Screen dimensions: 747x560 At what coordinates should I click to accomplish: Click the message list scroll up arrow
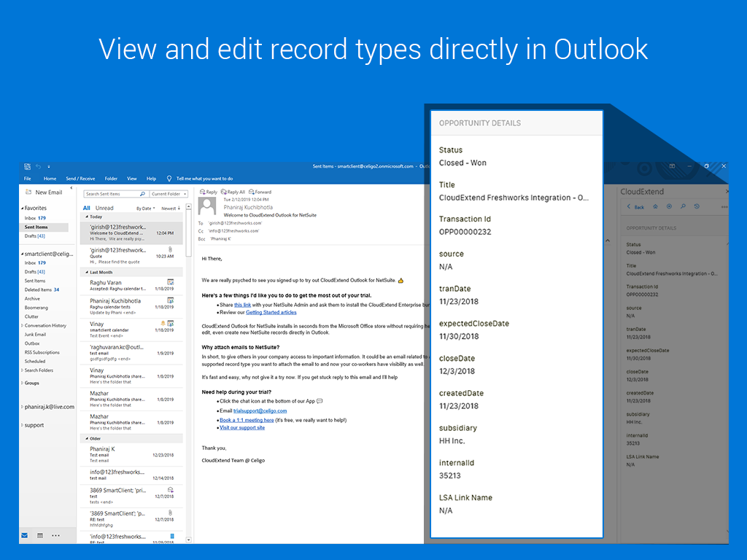189,207
